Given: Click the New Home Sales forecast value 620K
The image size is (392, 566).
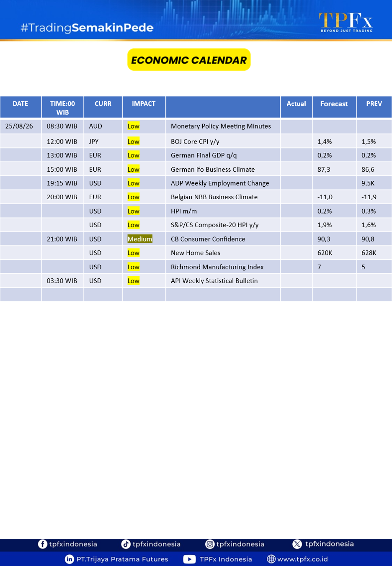Looking at the screenshot, I should click(325, 253).
